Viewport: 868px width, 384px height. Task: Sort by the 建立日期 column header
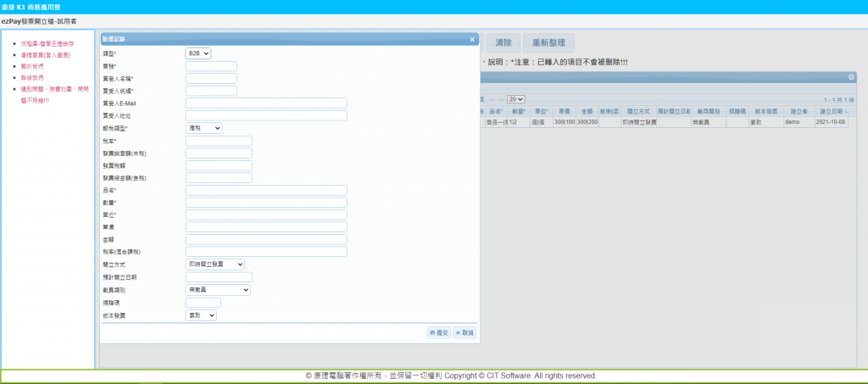coord(829,111)
